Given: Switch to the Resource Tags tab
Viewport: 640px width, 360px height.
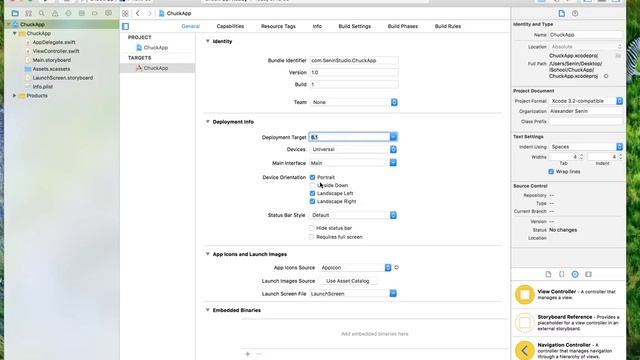Looking at the screenshot, I should (278, 26).
